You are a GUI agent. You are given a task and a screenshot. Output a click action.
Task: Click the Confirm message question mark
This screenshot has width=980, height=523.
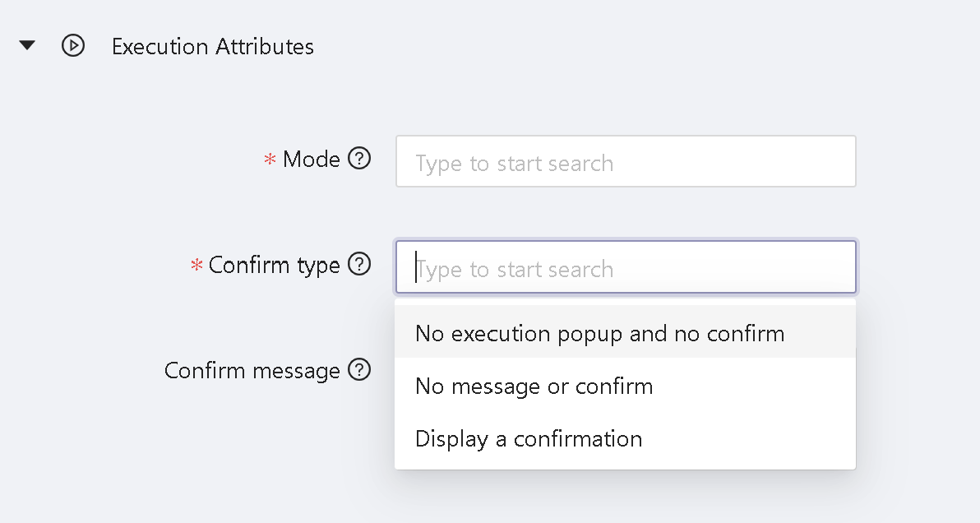tap(359, 370)
